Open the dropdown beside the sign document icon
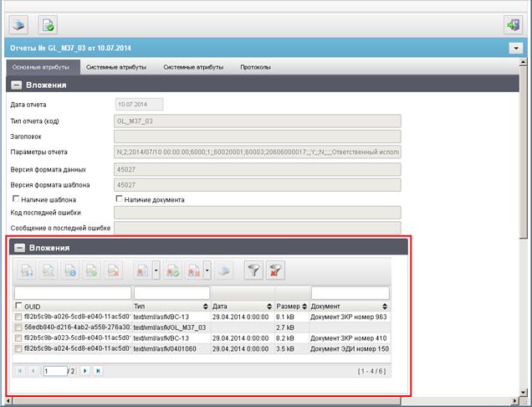 click(156, 270)
